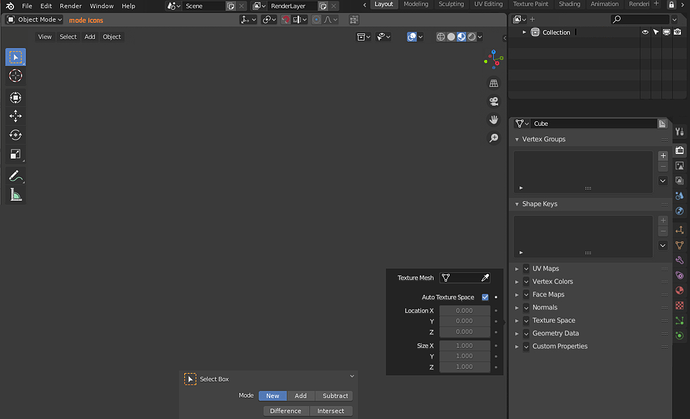This screenshot has height=419, width=690.
Task: Uncheck Auto Texture Space checkbox
Action: [485, 297]
